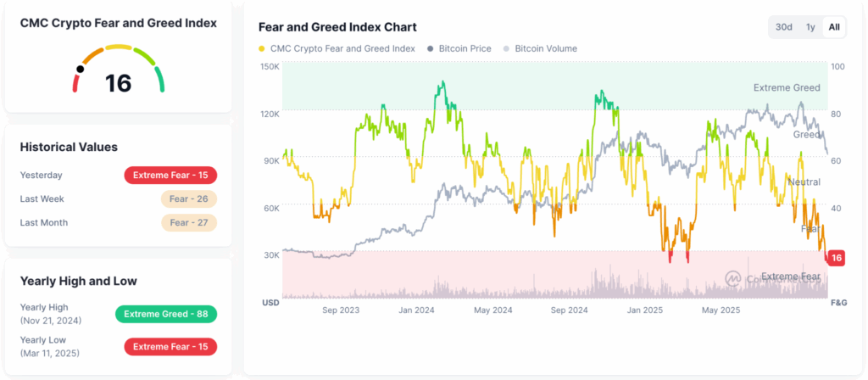Image resolution: width=868 pixels, height=380 pixels.
Task: Select the 1y time range tab
Action: pyautogui.click(x=810, y=27)
